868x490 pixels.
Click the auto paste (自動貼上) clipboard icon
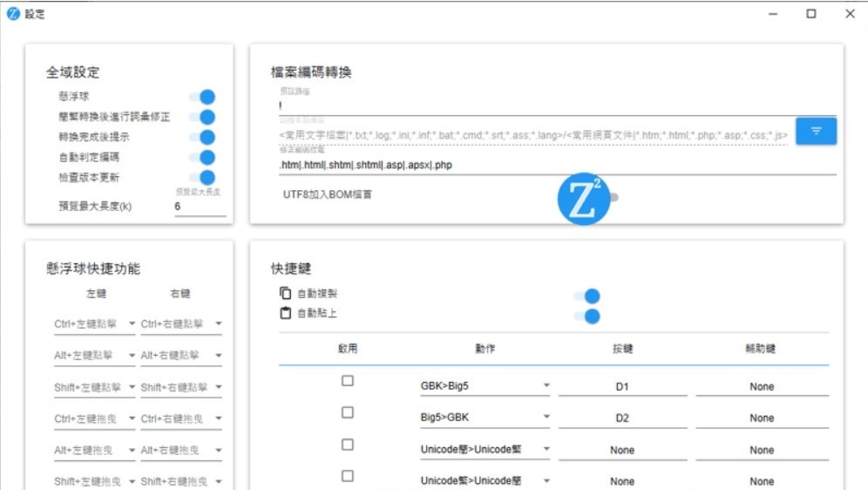point(285,313)
